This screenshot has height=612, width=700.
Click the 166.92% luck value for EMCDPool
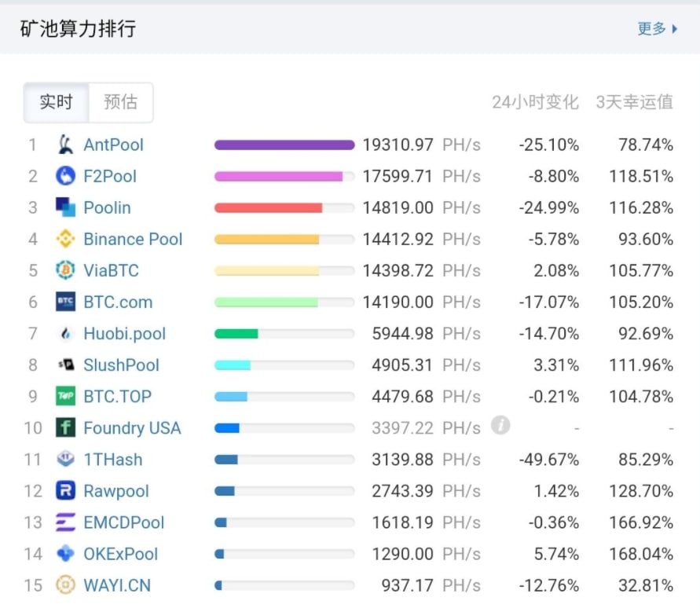click(x=641, y=522)
